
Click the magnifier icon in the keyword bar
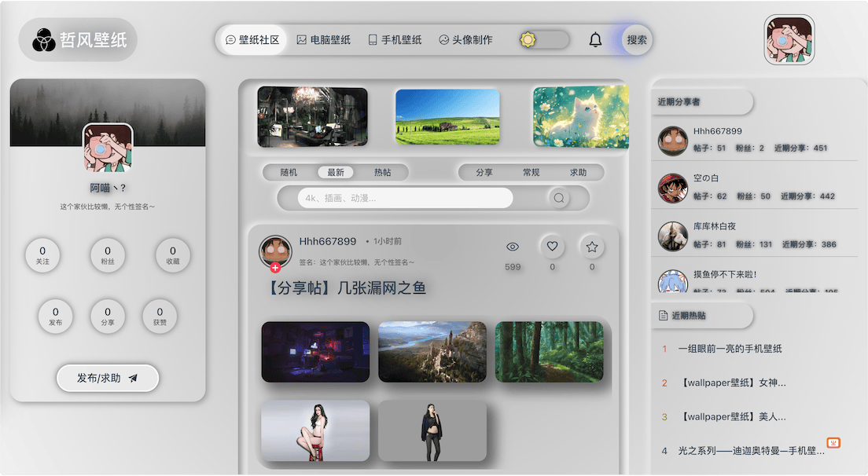point(558,199)
